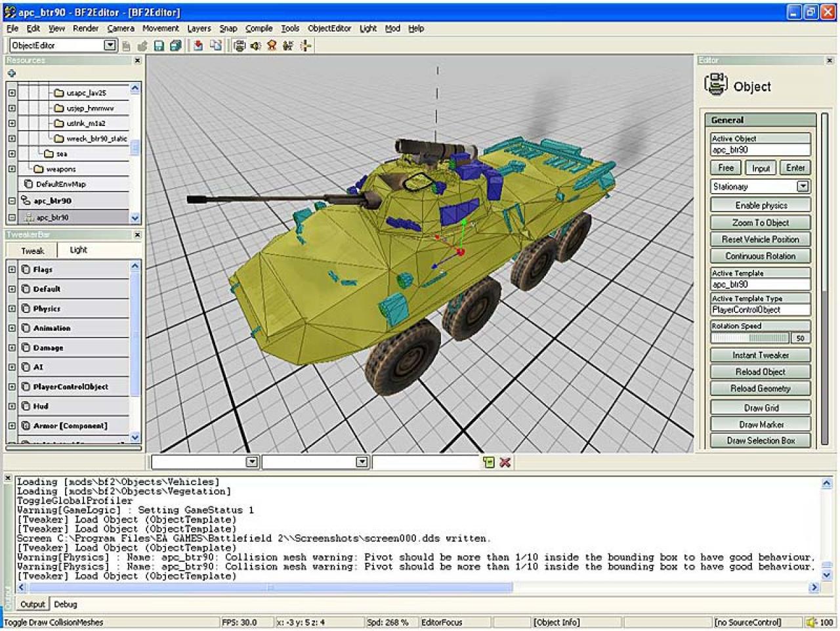Viewport: 840px width, 631px height.
Task: Click the speaker icon in the status bar
Action: pos(811,622)
